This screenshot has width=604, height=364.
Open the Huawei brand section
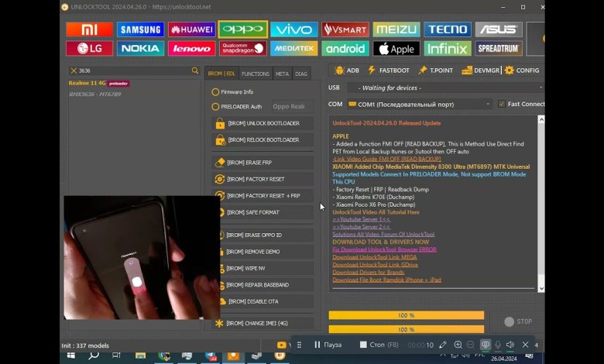(x=191, y=29)
